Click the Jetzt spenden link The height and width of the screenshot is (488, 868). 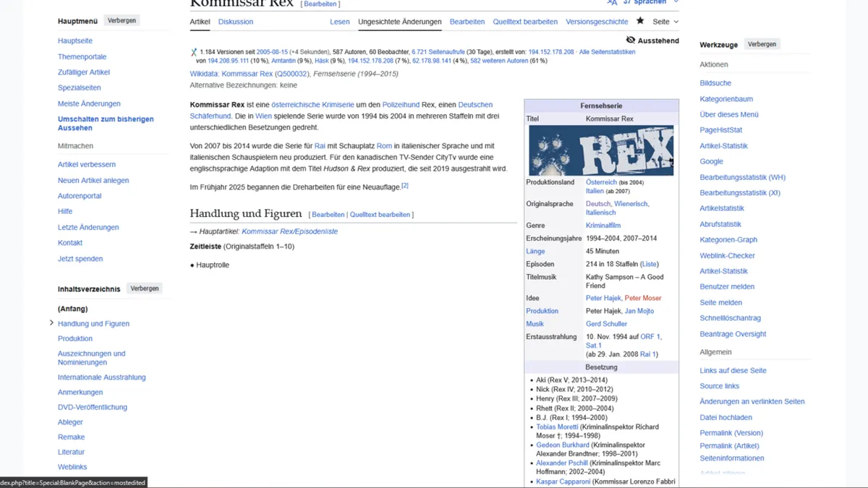tap(80, 259)
